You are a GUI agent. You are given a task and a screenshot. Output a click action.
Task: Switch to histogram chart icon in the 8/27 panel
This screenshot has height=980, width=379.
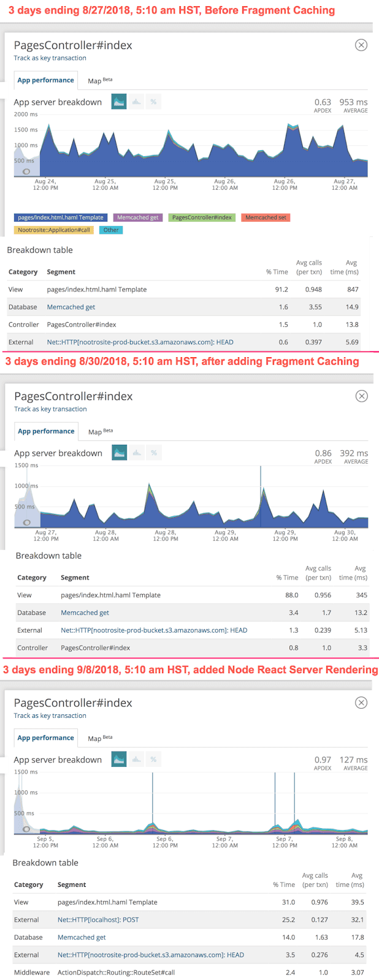[x=136, y=102]
